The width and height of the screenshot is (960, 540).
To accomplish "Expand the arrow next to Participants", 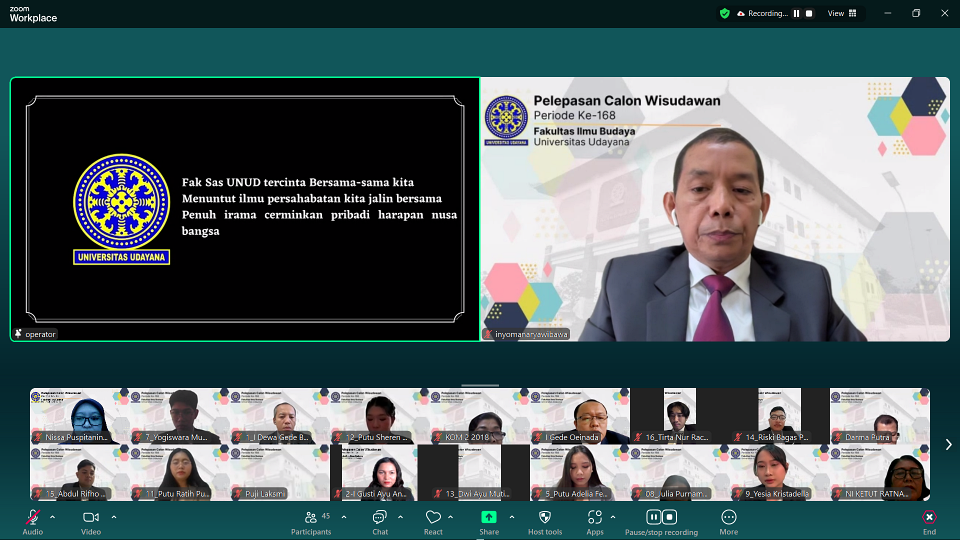I will tap(344, 517).
